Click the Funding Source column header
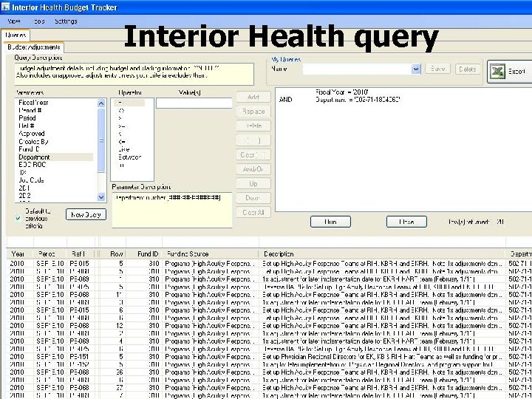This screenshot has width=532, height=399. (211, 253)
